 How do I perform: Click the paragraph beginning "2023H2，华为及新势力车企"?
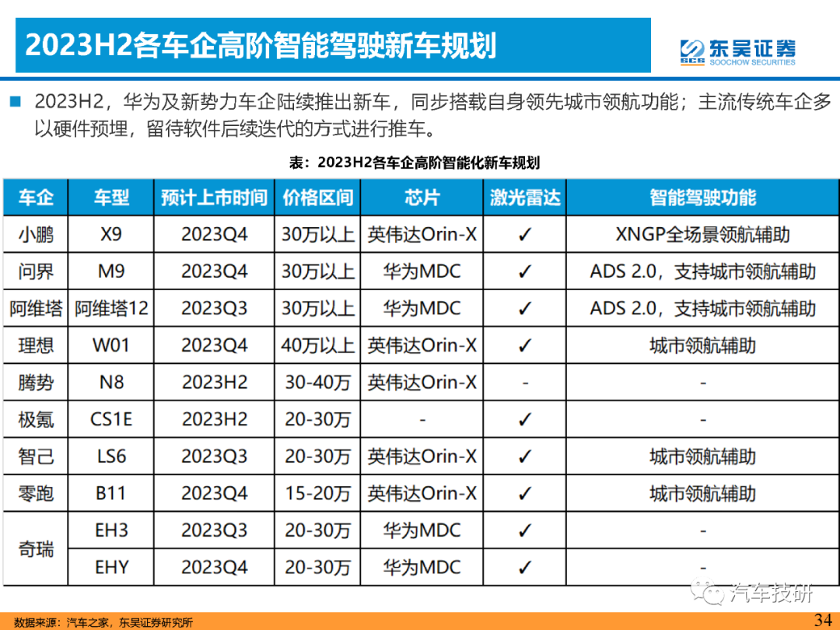pos(432,114)
